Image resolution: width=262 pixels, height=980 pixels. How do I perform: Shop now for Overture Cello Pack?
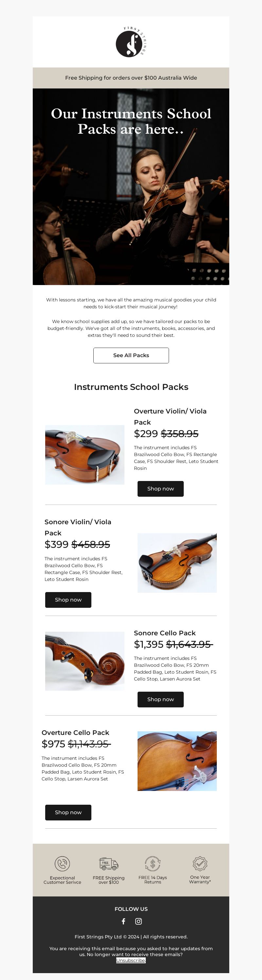click(68, 812)
